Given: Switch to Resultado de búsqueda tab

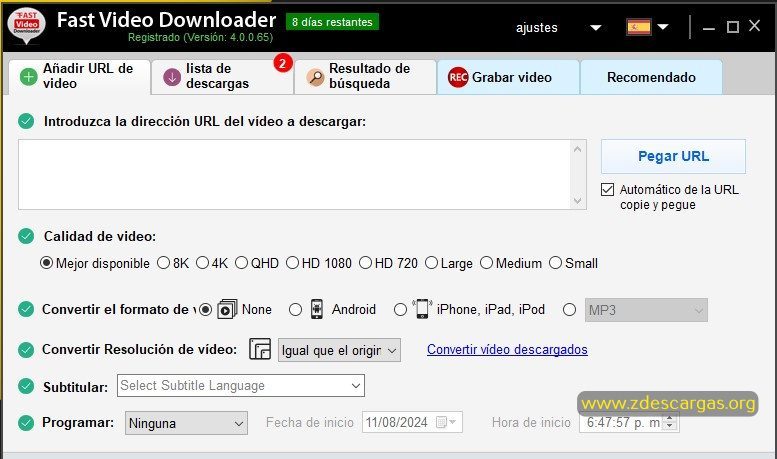Looking at the screenshot, I should pyautogui.click(x=365, y=77).
